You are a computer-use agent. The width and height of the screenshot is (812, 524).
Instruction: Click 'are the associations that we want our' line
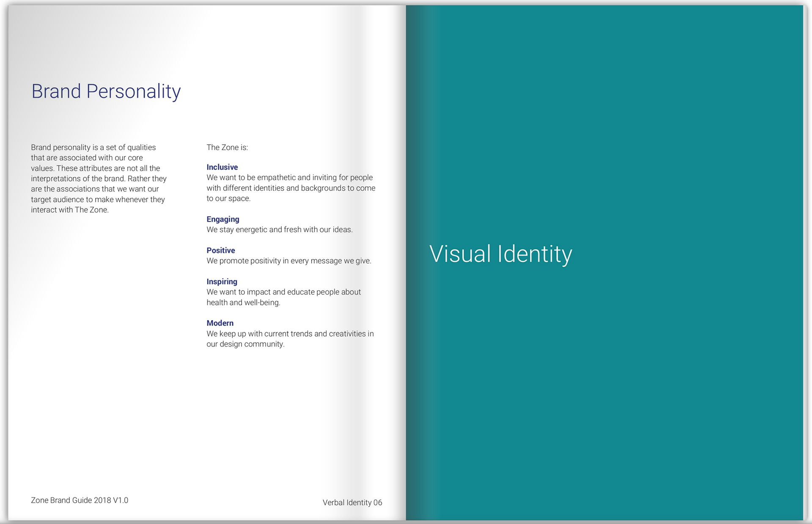point(95,189)
